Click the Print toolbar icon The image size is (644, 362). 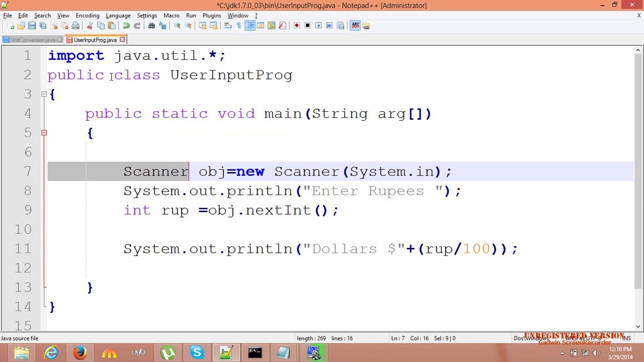coord(75,26)
